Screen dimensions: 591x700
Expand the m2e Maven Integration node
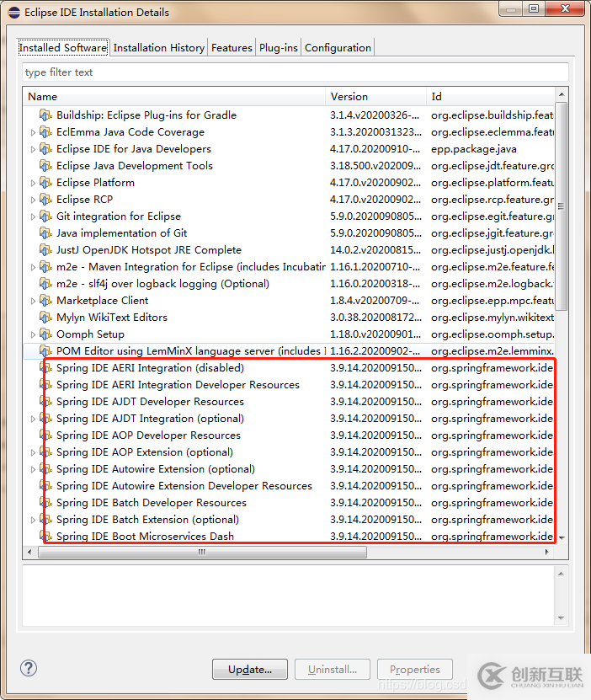point(33,267)
